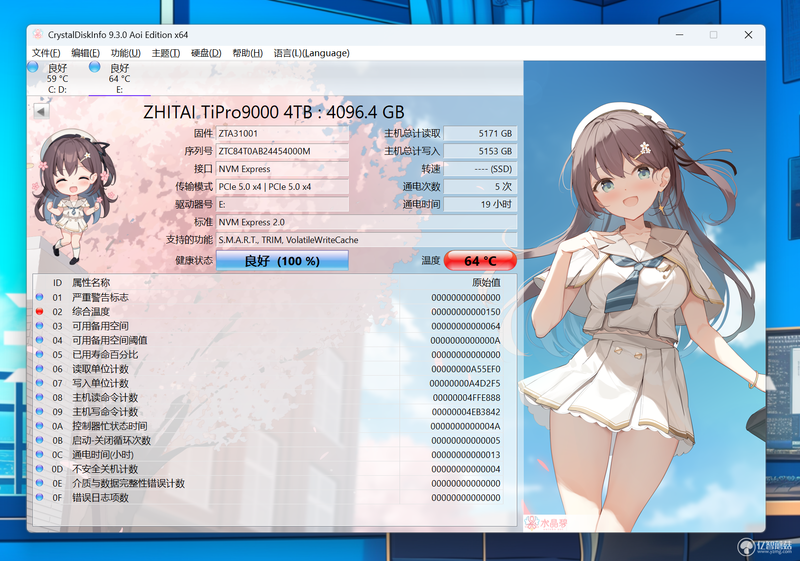Click the status dot for 错误日志项数

[39, 497]
